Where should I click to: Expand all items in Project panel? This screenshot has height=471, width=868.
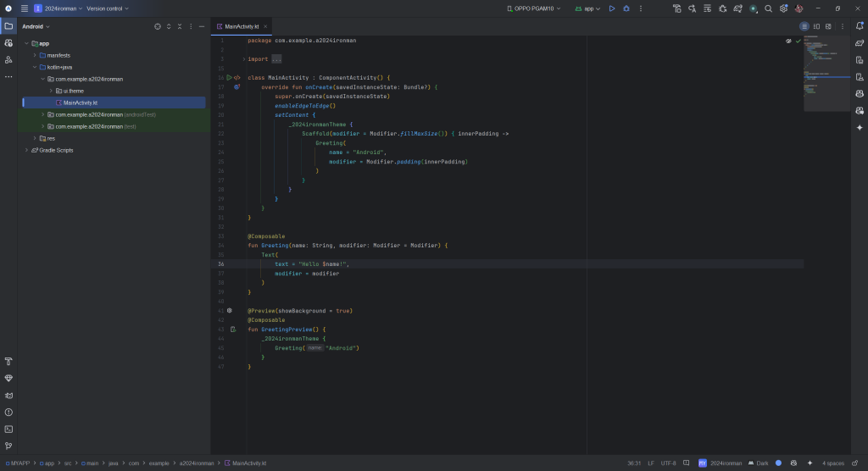pyautogui.click(x=169, y=26)
